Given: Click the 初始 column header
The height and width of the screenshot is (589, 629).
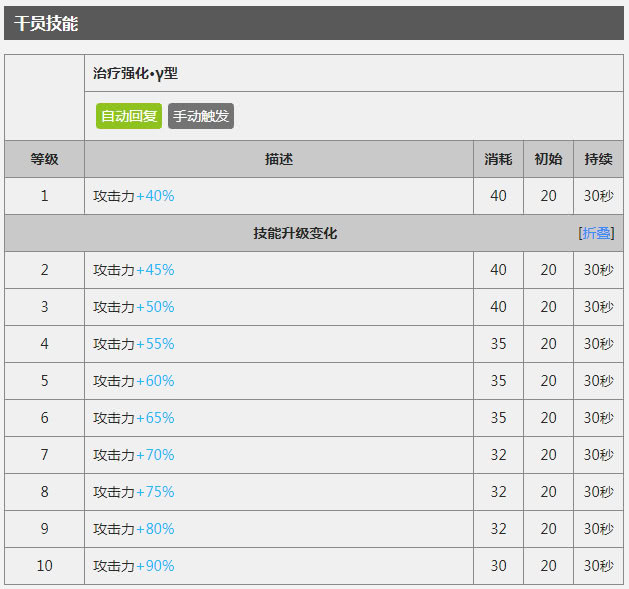Looking at the screenshot, I should pyautogui.click(x=548, y=159).
